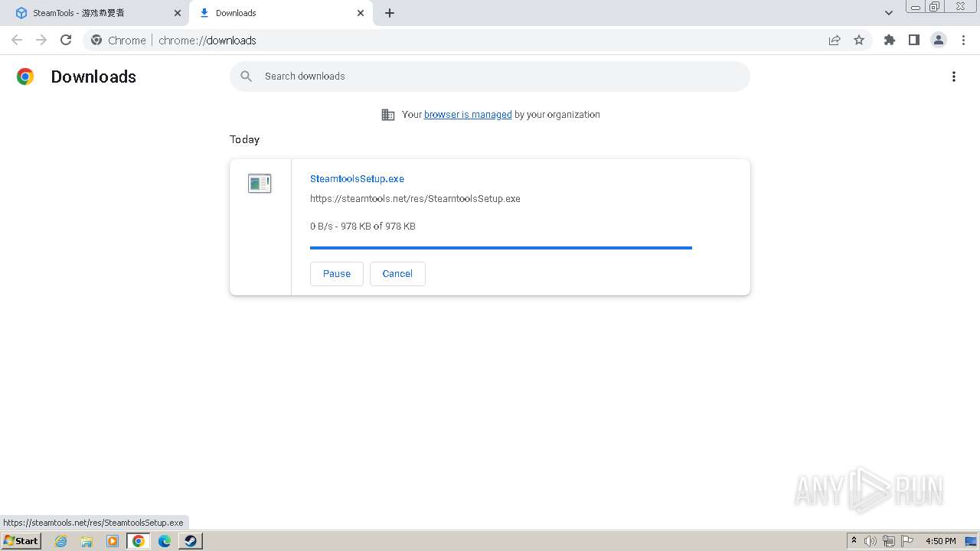Open Windows Media Player from taskbar
Image resolution: width=980 pixels, height=551 pixels.
point(113,541)
